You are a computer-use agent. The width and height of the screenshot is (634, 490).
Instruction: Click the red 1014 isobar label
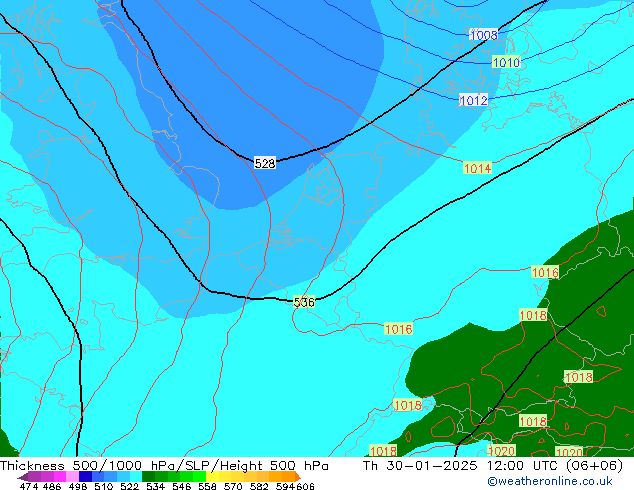[478, 168]
